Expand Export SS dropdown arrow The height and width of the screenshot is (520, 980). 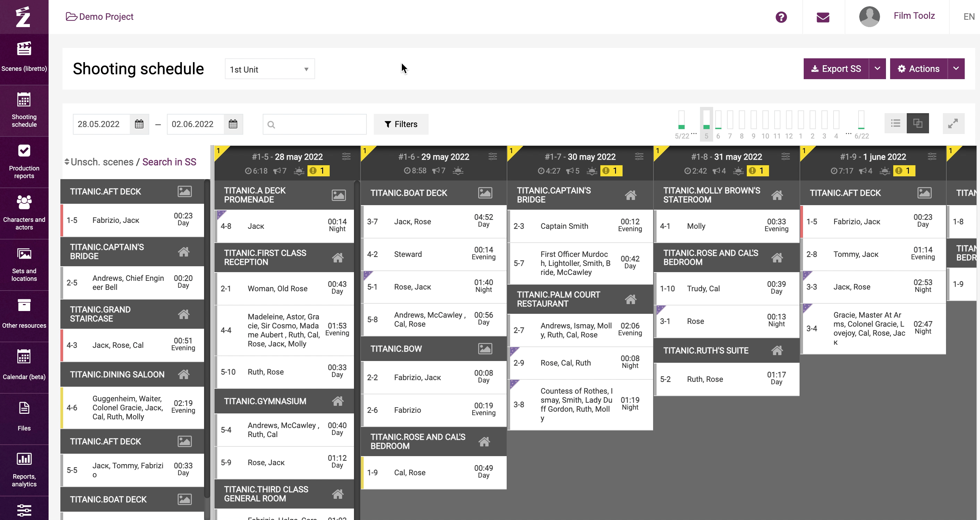point(877,69)
